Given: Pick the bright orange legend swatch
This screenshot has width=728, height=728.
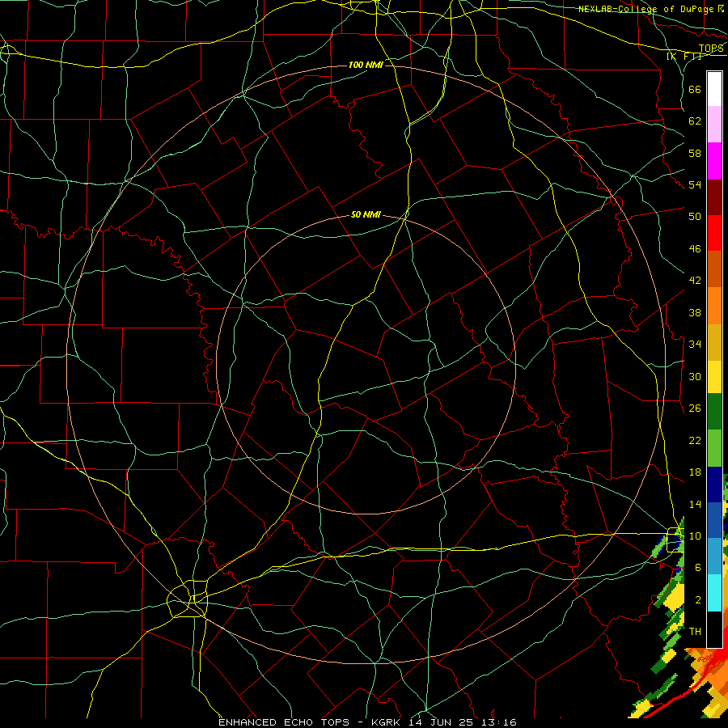Looking at the screenshot, I should [714, 306].
